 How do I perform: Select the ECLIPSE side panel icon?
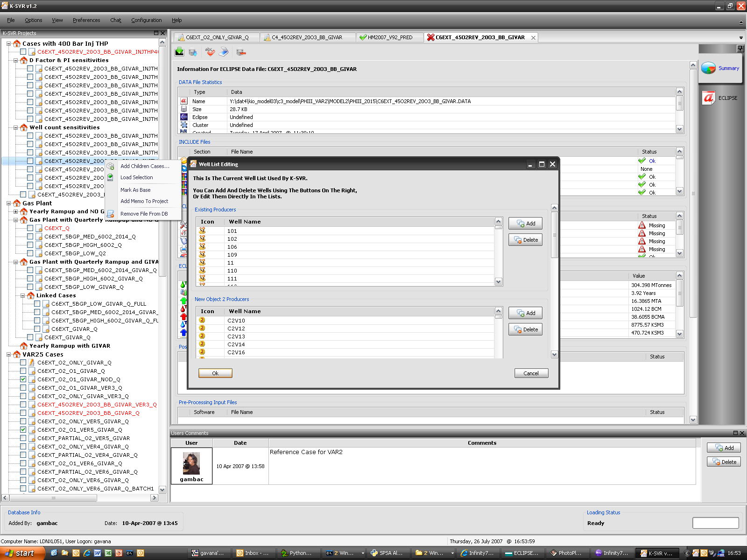tap(709, 98)
